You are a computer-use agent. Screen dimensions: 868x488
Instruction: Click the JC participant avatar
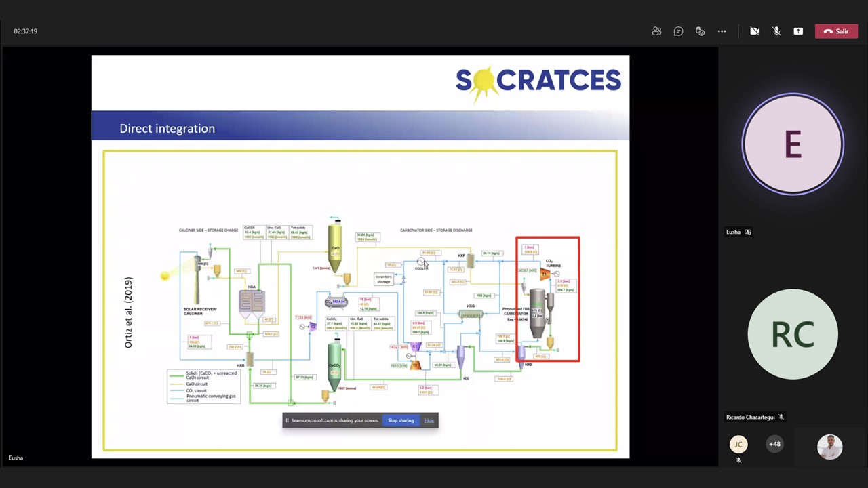click(x=738, y=445)
